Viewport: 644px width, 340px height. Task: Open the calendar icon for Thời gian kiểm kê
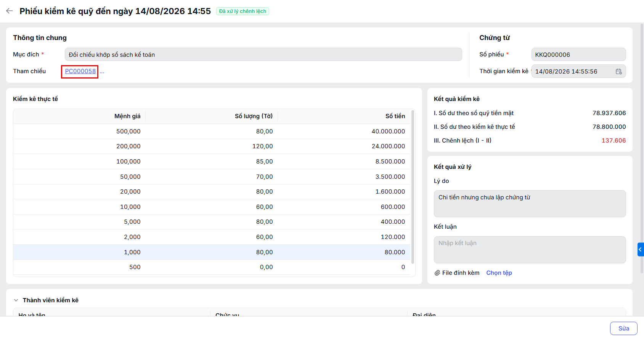618,72
